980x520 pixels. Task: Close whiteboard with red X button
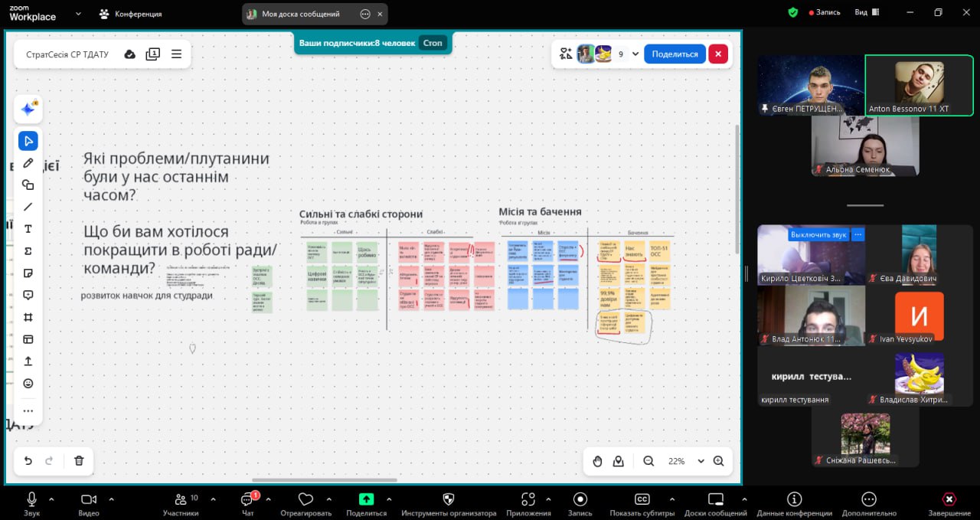[x=718, y=54]
